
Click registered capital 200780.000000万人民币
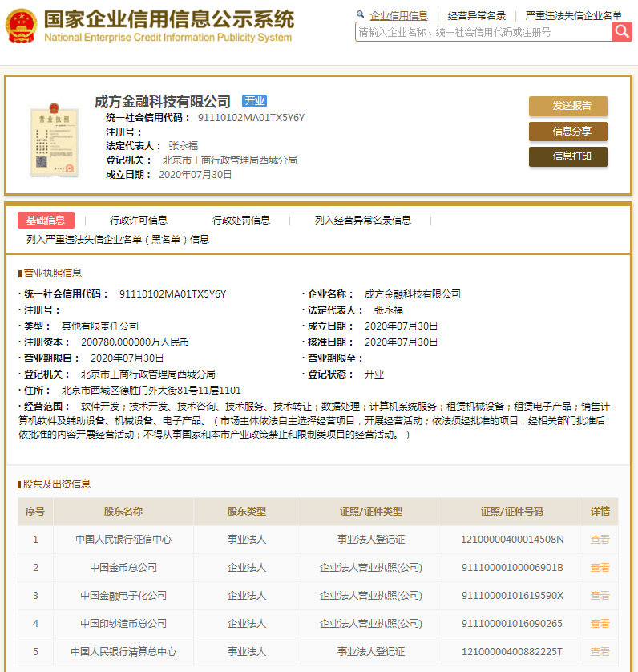(135, 342)
